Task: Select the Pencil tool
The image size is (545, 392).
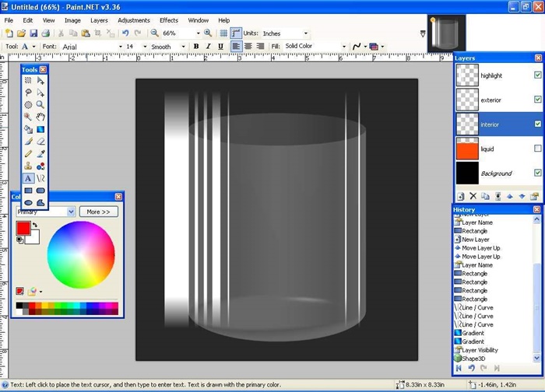Action: click(x=28, y=153)
